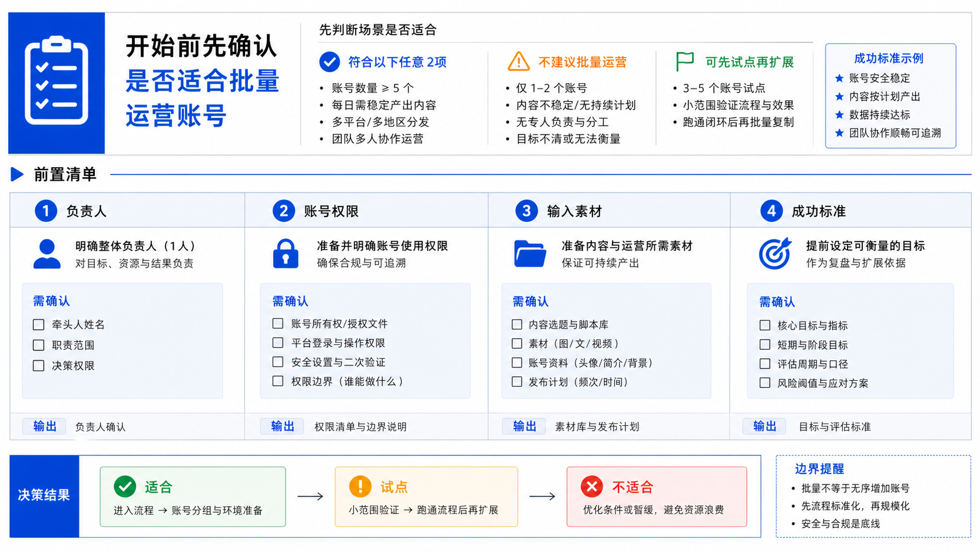The image size is (980, 552).
Task: Click the blue checkmark circle icon
Action: tap(329, 62)
